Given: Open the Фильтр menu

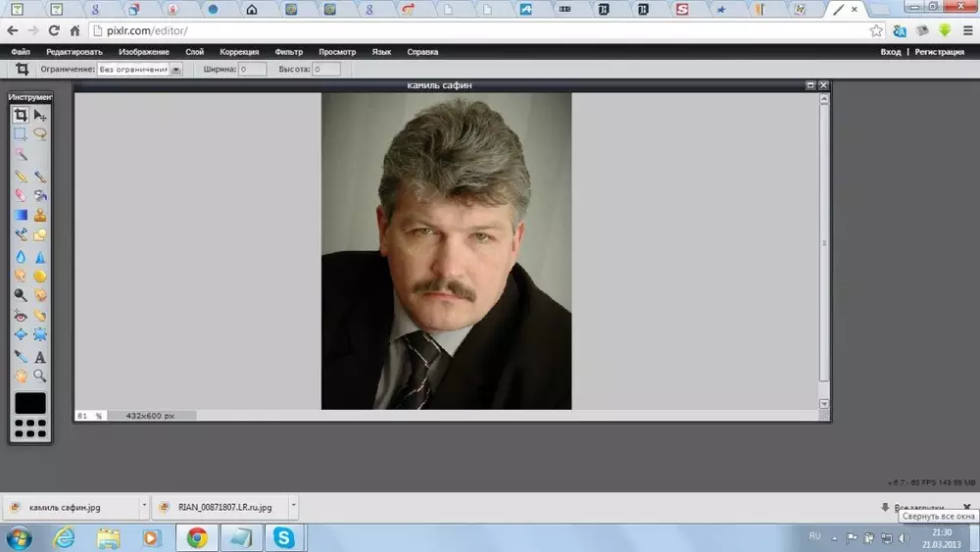Looking at the screenshot, I should 289,51.
